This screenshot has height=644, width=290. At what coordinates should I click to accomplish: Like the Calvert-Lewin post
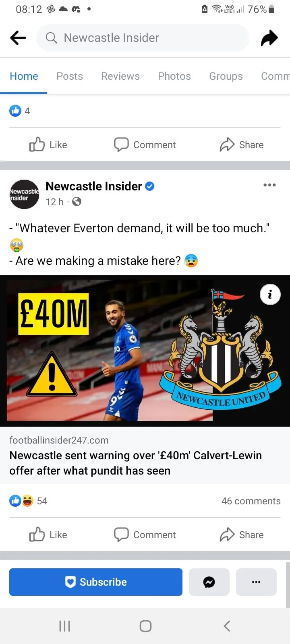click(x=48, y=535)
